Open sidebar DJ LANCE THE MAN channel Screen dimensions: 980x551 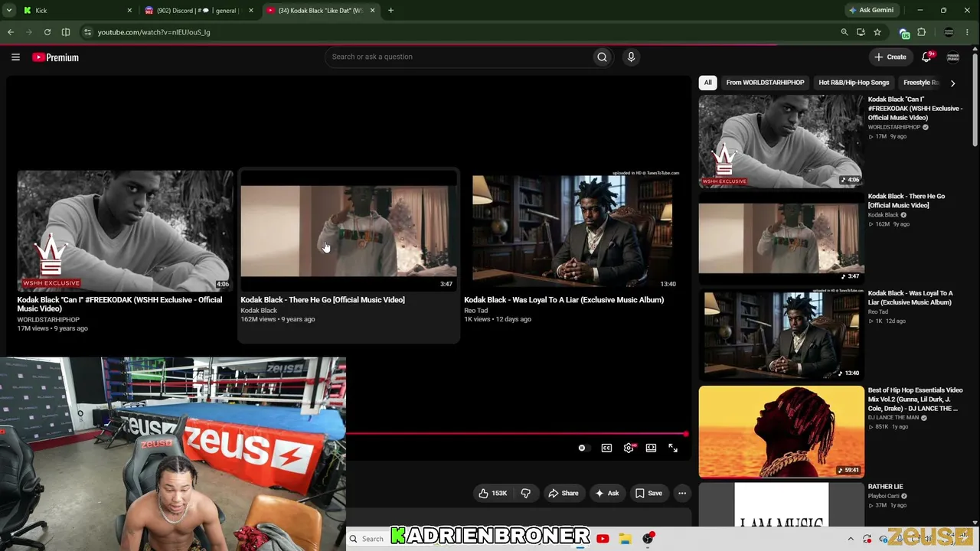click(x=893, y=418)
